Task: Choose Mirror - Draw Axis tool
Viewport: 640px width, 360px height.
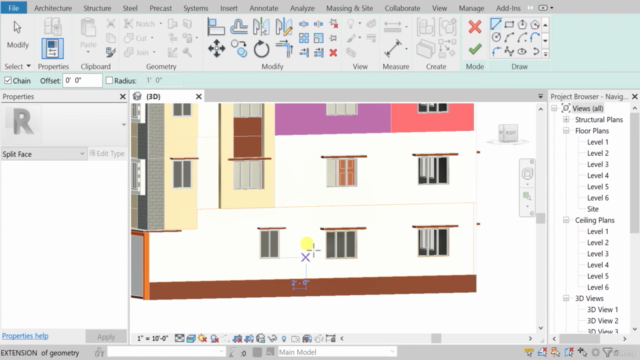Action: pos(284,27)
